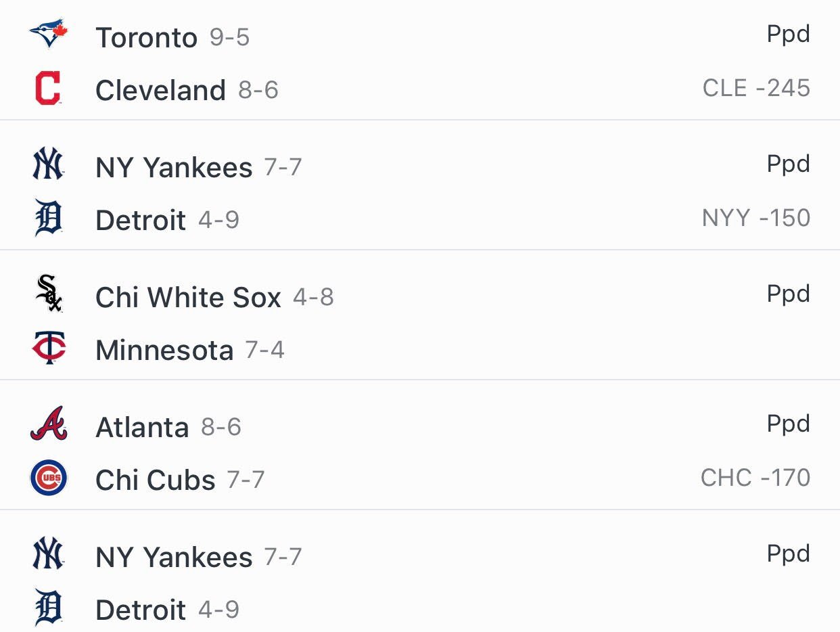View the CHC -170 betting odds

coord(755,478)
